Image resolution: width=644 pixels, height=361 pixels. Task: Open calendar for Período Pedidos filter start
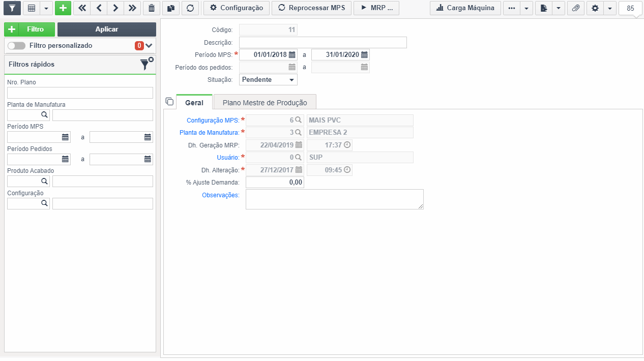click(x=65, y=159)
